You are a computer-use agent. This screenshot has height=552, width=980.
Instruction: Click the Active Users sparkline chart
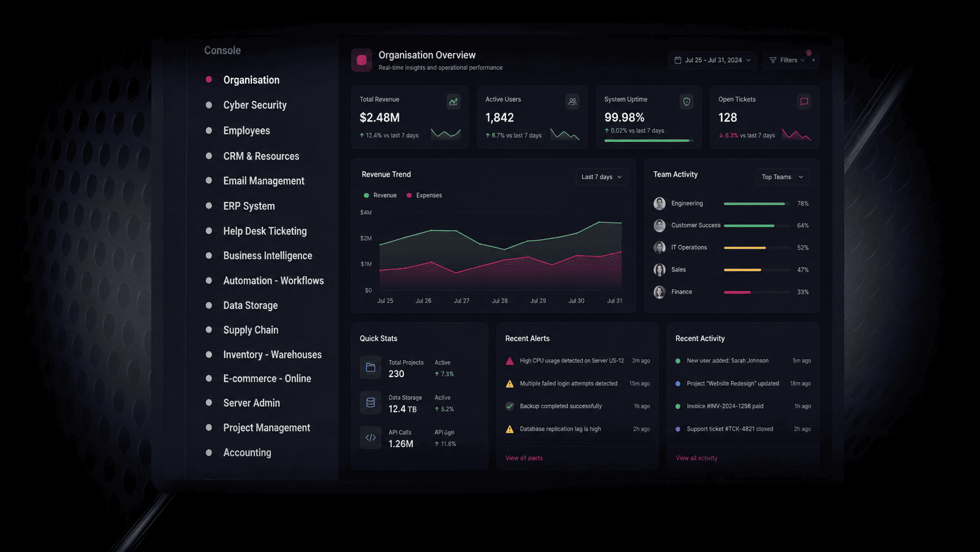(565, 135)
